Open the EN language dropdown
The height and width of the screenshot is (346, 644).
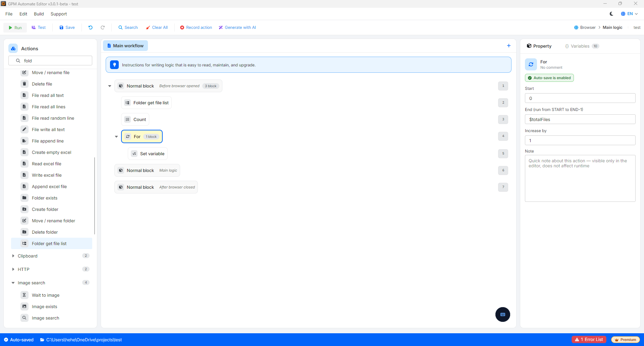point(629,14)
